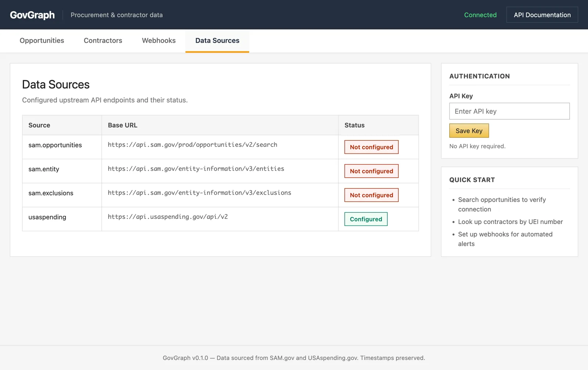Image resolution: width=588 pixels, height=370 pixels.
Task: Focus the Enter API key field
Action: [509, 111]
